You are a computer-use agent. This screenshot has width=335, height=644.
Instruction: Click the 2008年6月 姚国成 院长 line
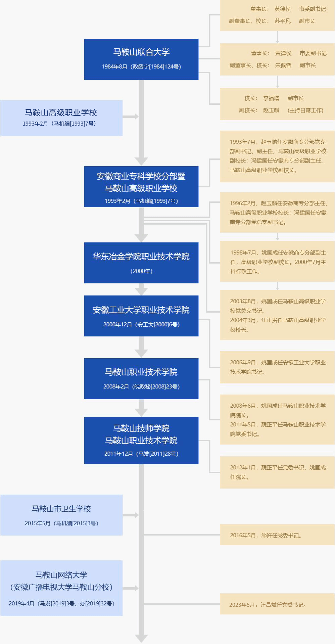coord(278,410)
